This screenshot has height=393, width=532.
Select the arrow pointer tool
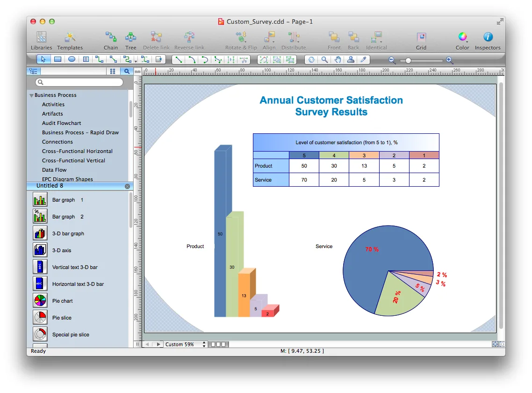(43, 59)
